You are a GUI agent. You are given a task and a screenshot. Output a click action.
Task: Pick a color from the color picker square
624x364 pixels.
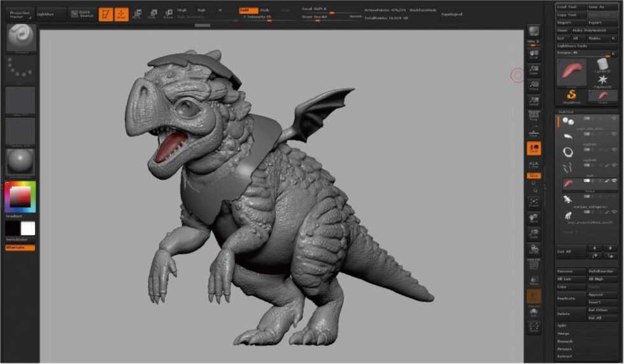point(20,198)
